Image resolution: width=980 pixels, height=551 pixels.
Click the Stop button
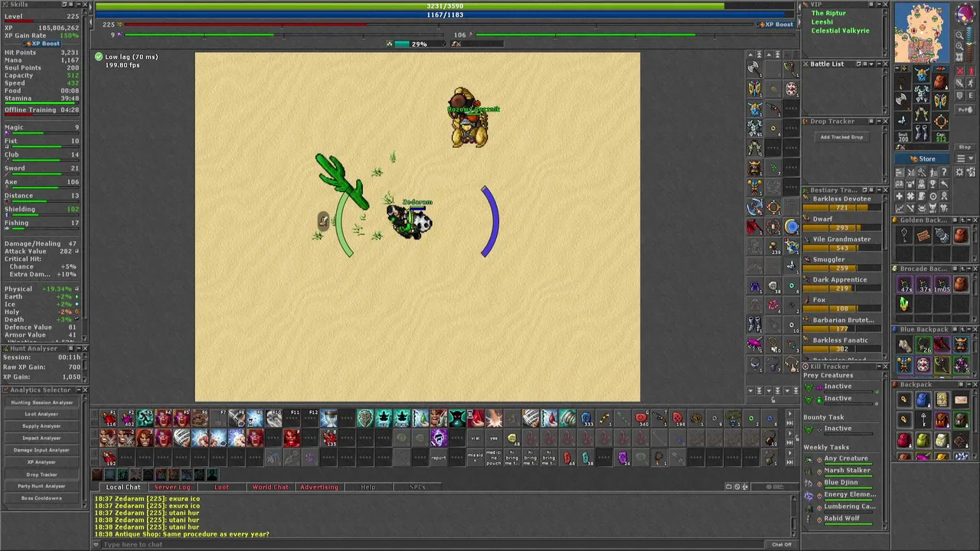964,147
